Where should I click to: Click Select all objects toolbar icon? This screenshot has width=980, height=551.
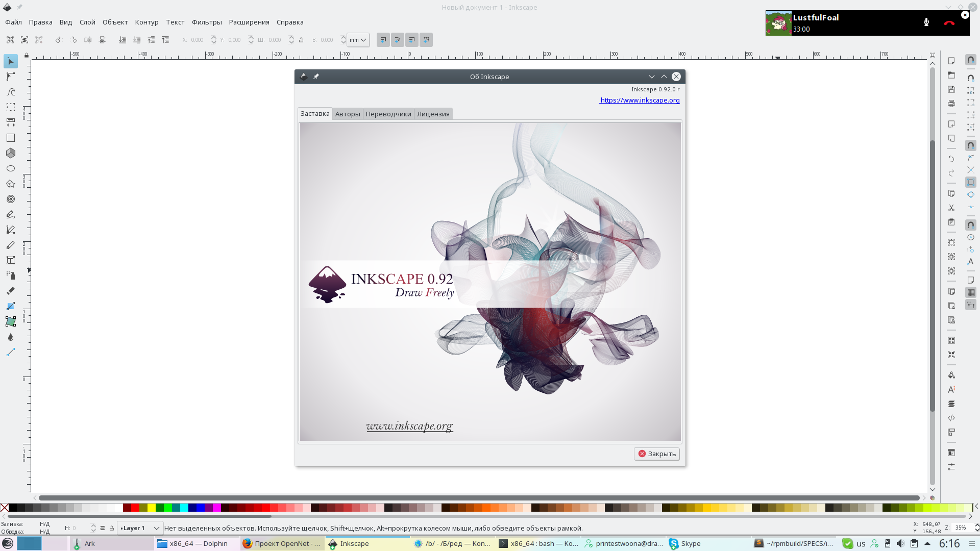(x=10, y=40)
